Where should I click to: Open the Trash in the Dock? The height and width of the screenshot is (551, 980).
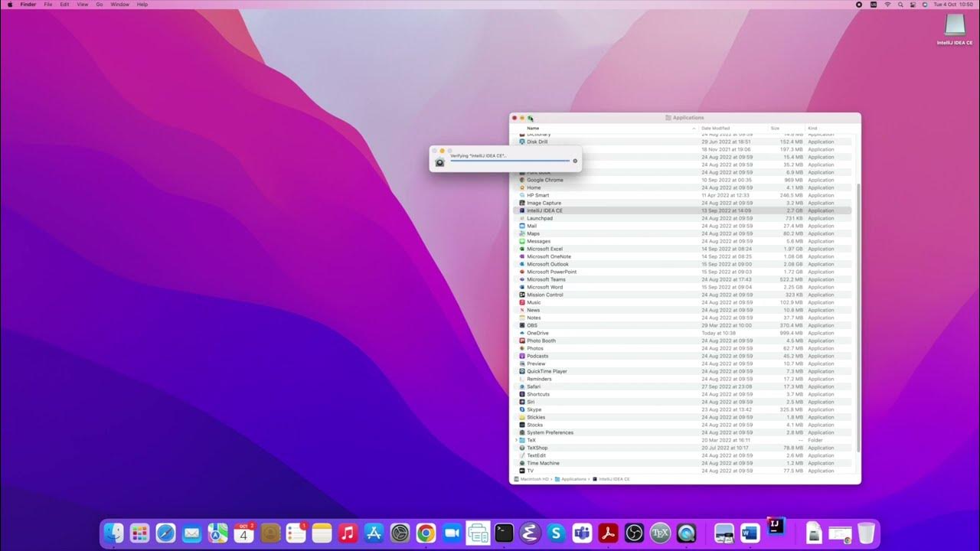[865, 533]
